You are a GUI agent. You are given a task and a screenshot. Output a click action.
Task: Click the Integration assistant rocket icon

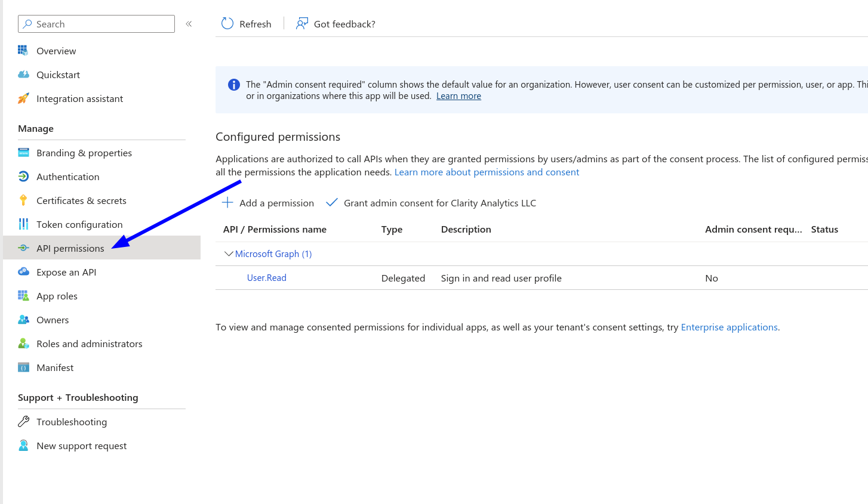pos(23,98)
